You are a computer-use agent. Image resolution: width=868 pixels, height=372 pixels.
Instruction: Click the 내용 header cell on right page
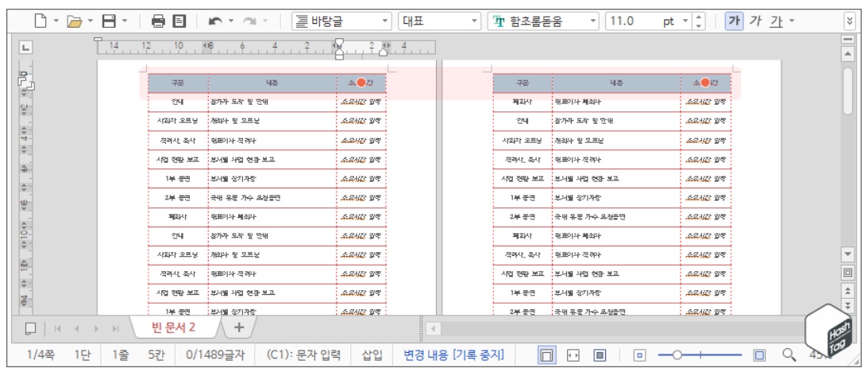(x=616, y=83)
